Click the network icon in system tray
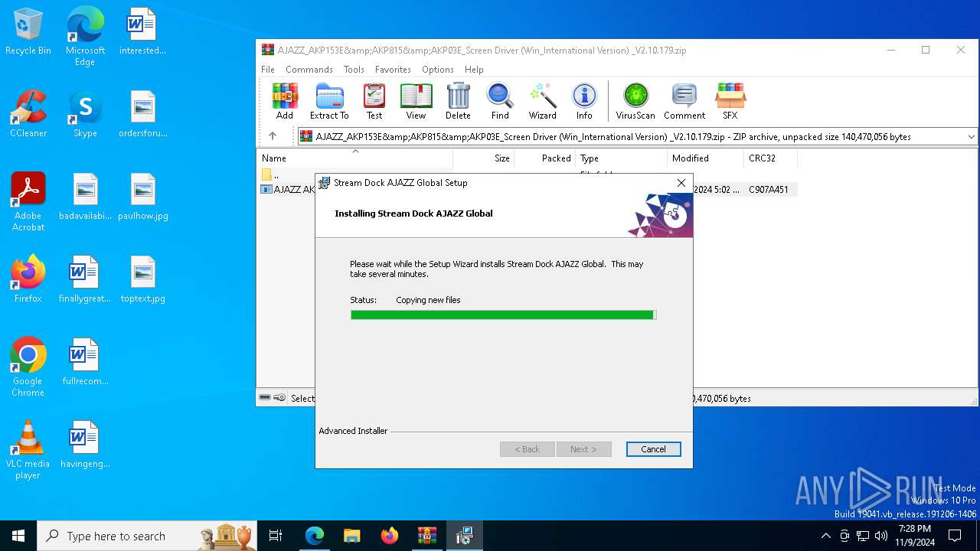 (863, 536)
